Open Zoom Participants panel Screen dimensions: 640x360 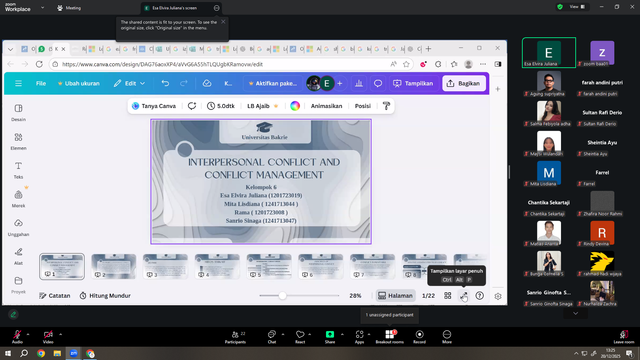tap(236, 337)
